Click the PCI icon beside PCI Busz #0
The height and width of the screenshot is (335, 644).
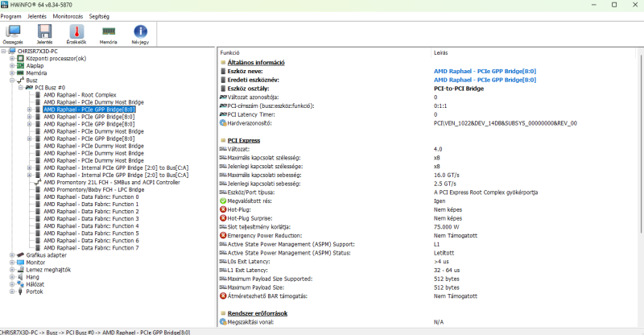point(29,88)
